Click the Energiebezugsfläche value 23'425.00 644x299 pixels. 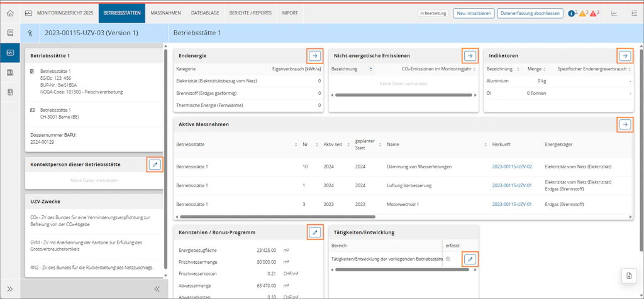coord(266,250)
